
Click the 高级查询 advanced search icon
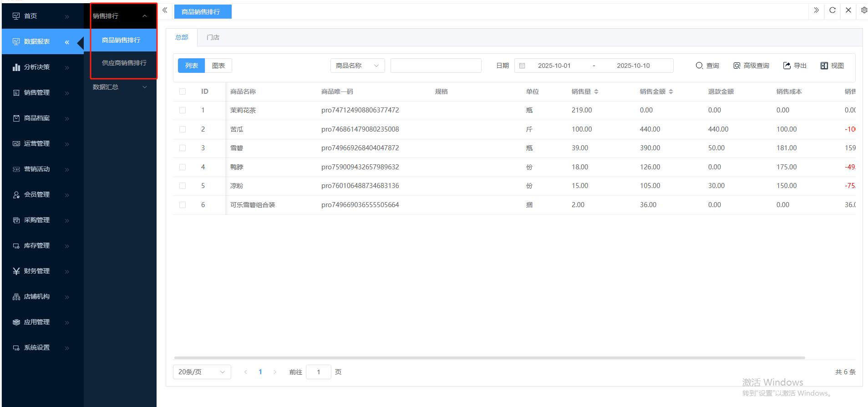pyautogui.click(x=737, y=66)
